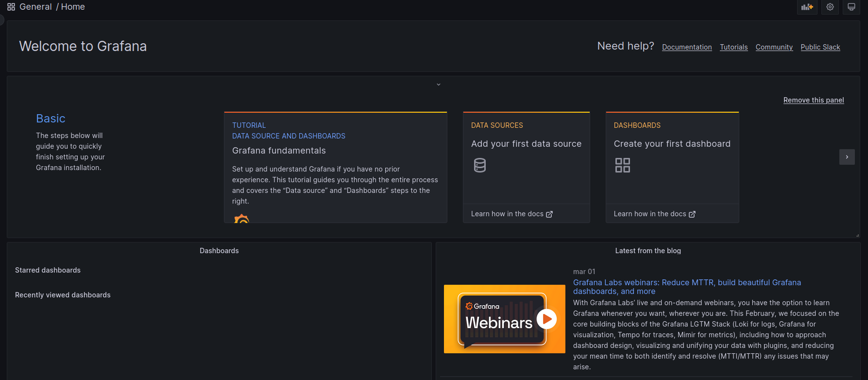Click the DATA SOURCE AND DASHBOARDS label
This screenshot has height=380, width=868.
(289, 136)
